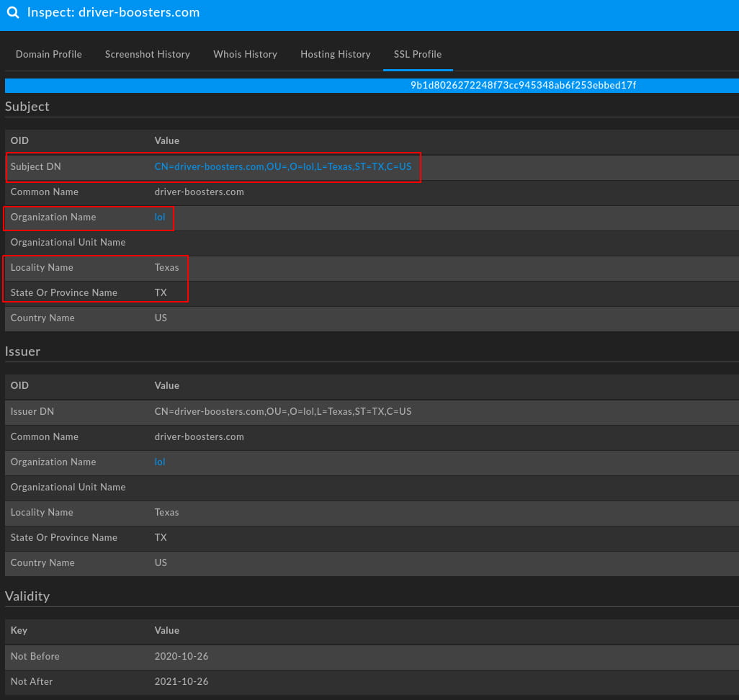739x700 pixels.
Task: Select the SSL Profile tab
Action: coord(418,54)
